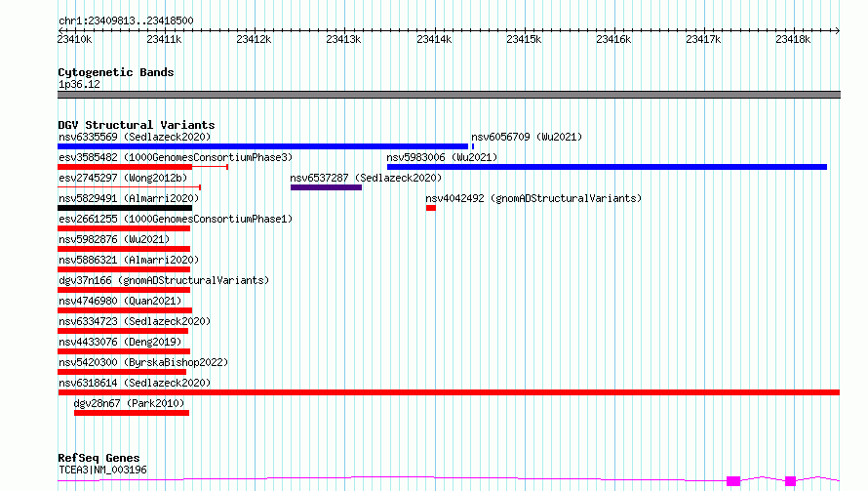Click the 23414k ruler label
The height and width of the screenshot is (491, 868).
coord(435,39)
